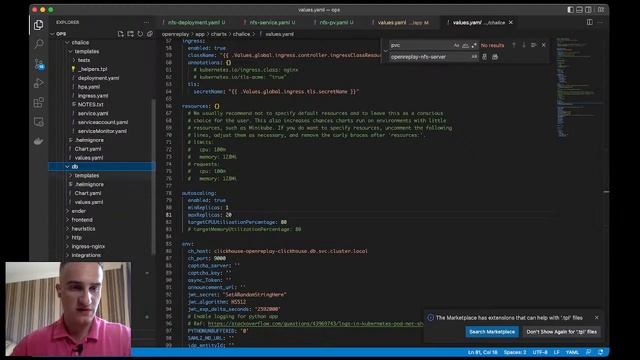The image size is (640, 360).
Task: Collapse the replace row chevron
Action: 385,51
